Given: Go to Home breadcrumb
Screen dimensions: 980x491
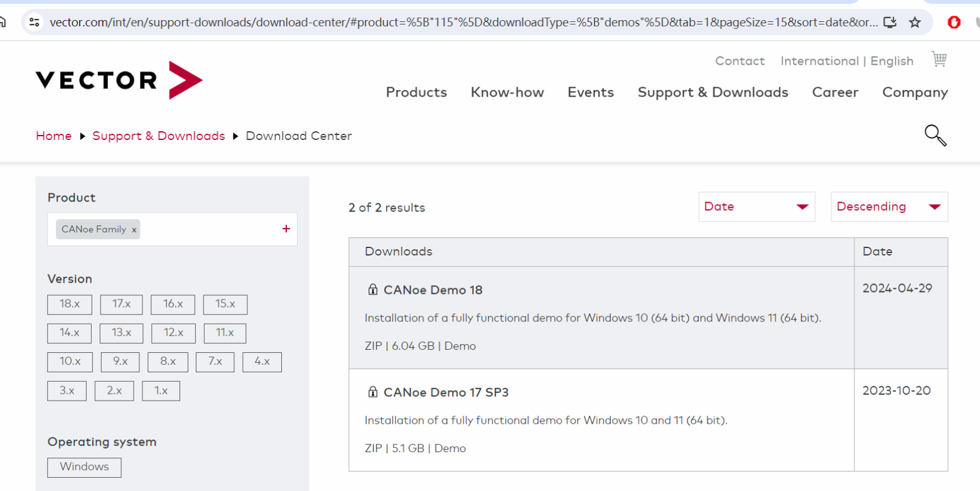Looking at the screenshot, I should coord(53,136).
